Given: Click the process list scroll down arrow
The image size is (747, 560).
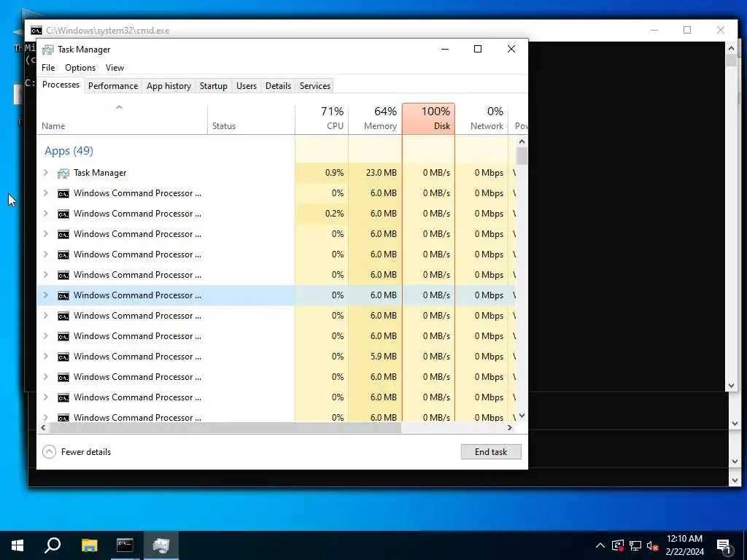Looking at the screenshot, I should 522,415.
